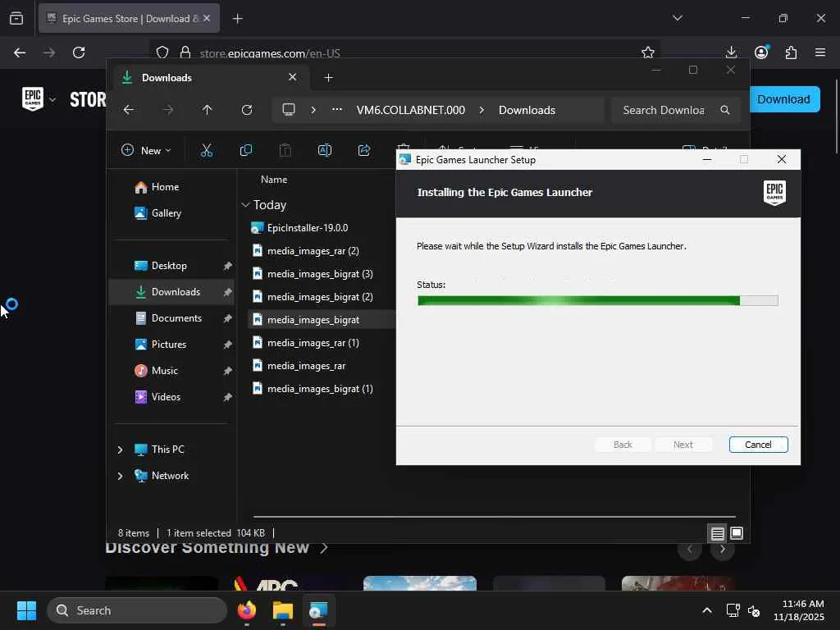Close the Epic Games Store Firefox tab
The width and height of the screenshot is (840, 630).
207,18
